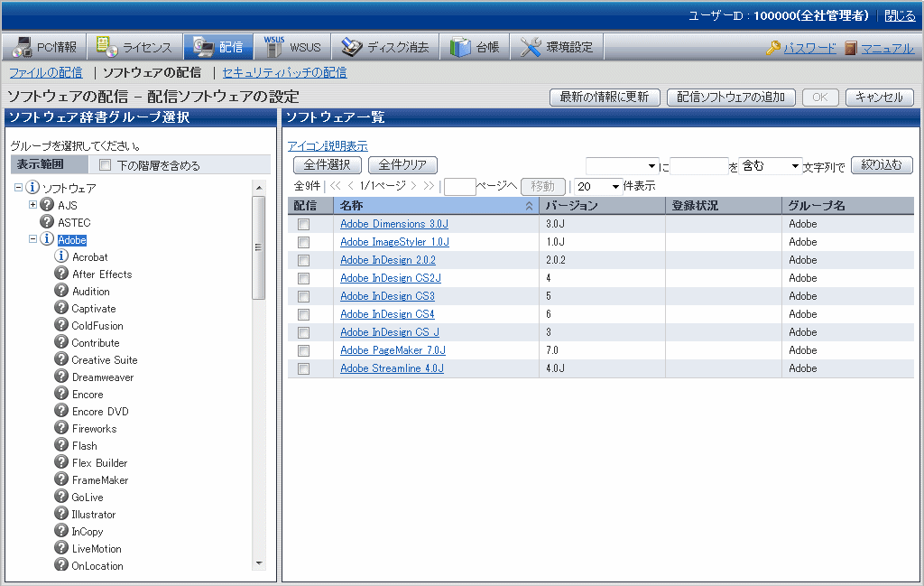Click the question icon next to ASTEC
This screenshot has width=924, height=586.
pos(47,221)
